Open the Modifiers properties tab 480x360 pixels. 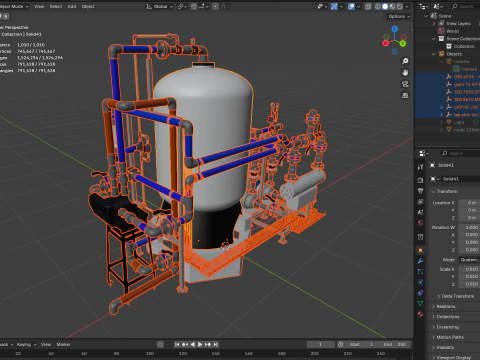pyautogui.click(x=420, y=261)
